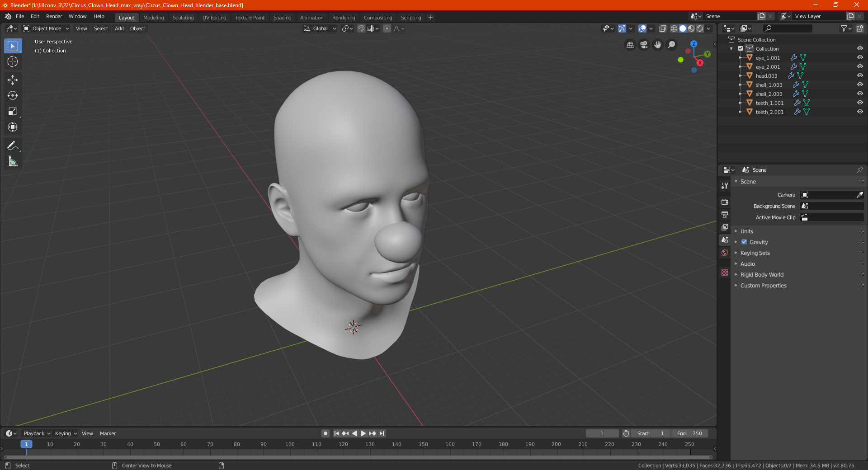Open the Texture properties tab
This screenshot has width=868, height=470.
pyautogui.click(x=725, y=273)
